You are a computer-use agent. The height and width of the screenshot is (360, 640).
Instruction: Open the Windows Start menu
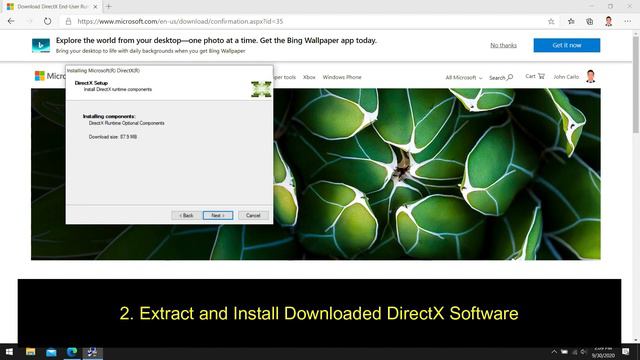9,352
